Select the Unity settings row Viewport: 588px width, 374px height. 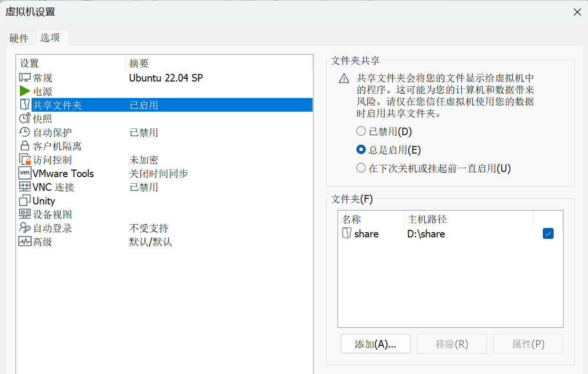(165, 201)
